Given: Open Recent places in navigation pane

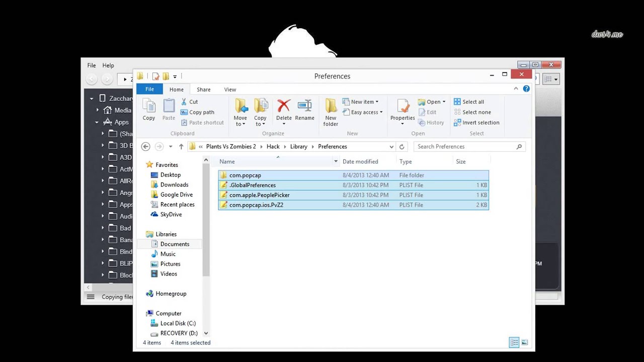Looking at the screenshot, I should 173,205.
